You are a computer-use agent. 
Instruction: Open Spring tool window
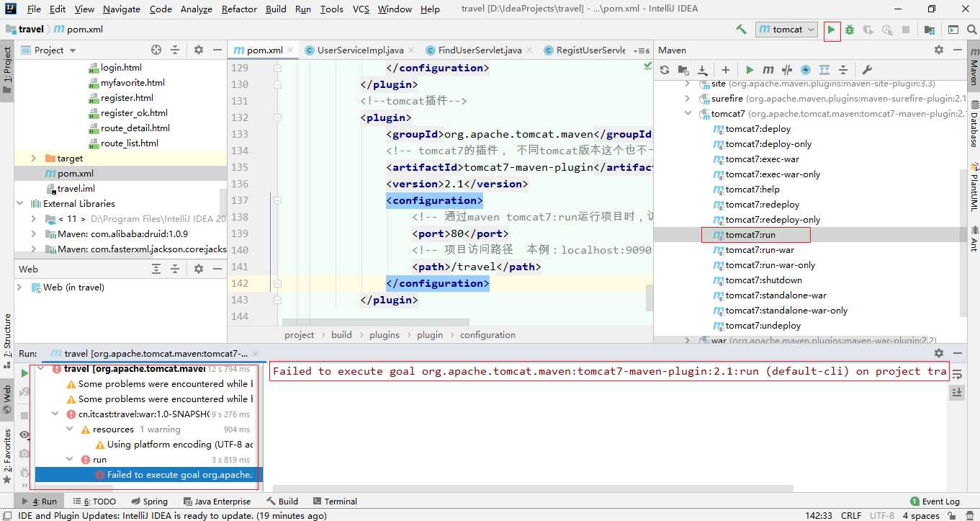150,501
